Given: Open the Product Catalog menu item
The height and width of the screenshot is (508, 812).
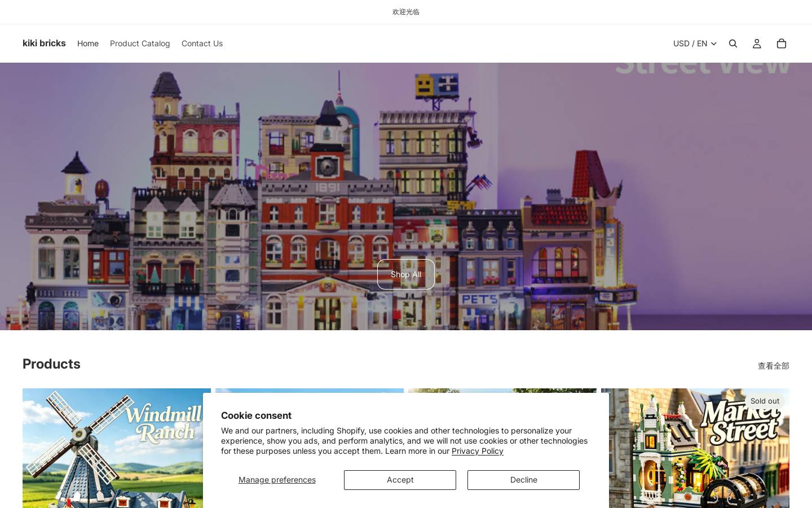Looking at the screenshot, I should pos(140,43).
